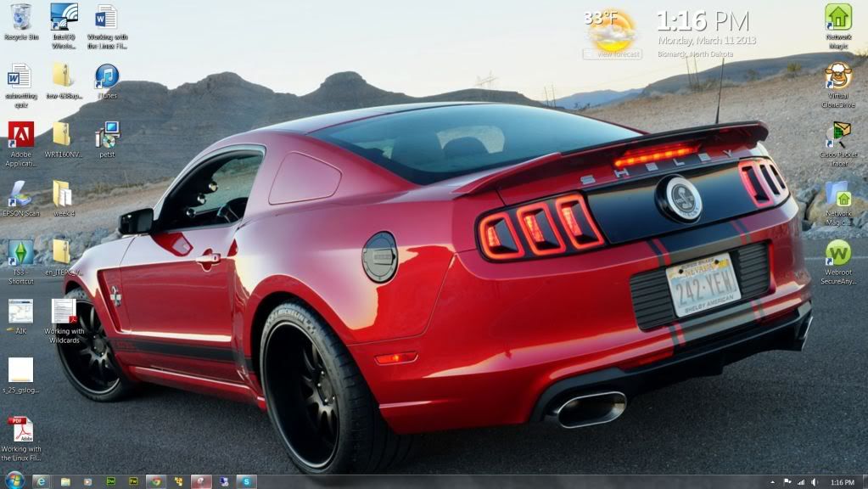Click the Skype taskbar icon
The width and height of the screenshot is (868, 489).
tap(246, 481)
